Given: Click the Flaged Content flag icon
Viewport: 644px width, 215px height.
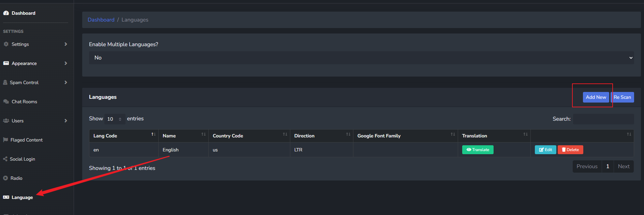Looking at the screenshot, I should tap(5, 140).
